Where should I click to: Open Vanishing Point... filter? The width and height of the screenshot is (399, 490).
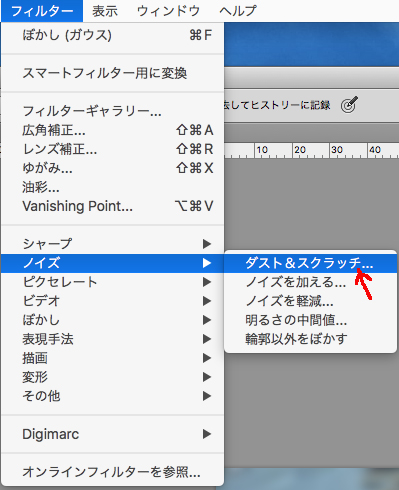[112, 206]
